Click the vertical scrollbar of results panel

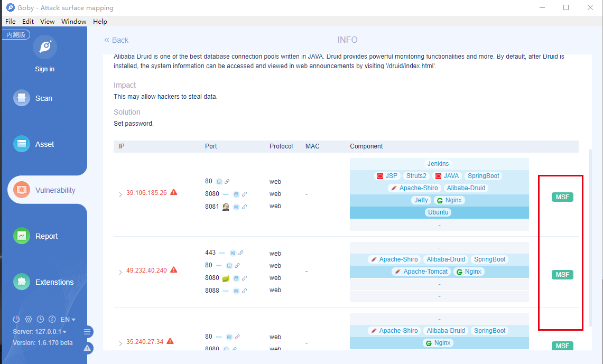(x=590, y=238)
